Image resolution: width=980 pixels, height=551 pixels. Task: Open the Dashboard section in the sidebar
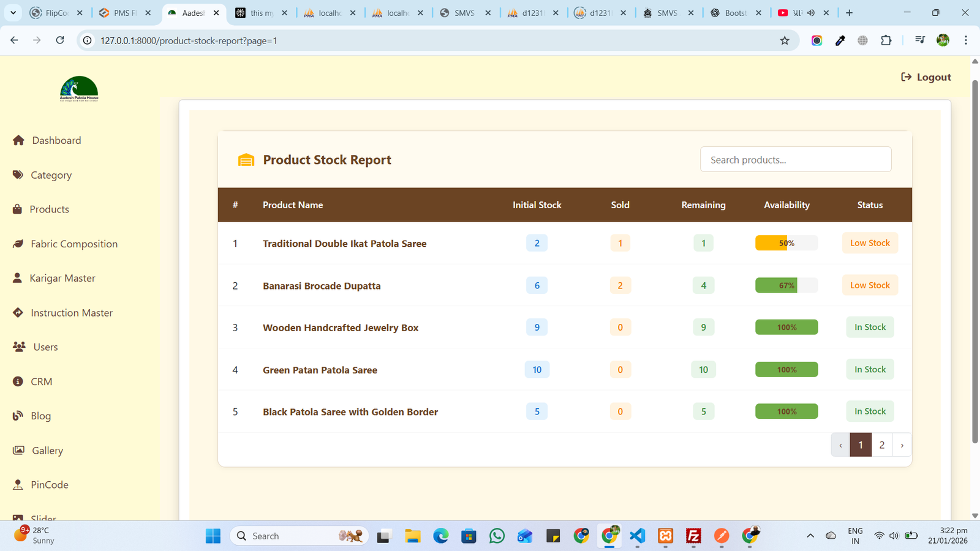pyautogui.click(x=19, y=140)
